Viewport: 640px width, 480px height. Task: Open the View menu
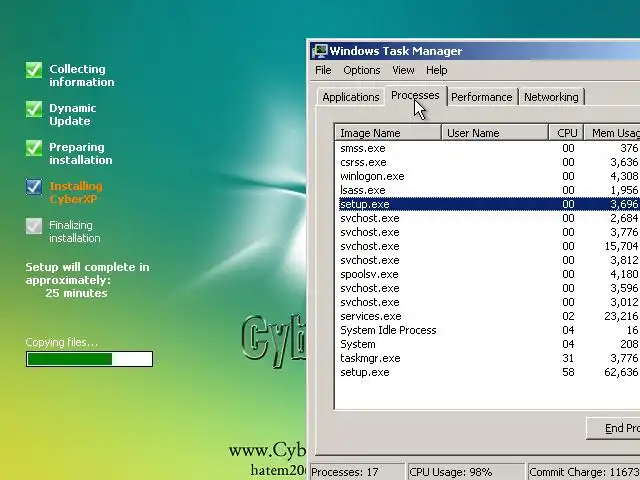(x=403, y=70)
